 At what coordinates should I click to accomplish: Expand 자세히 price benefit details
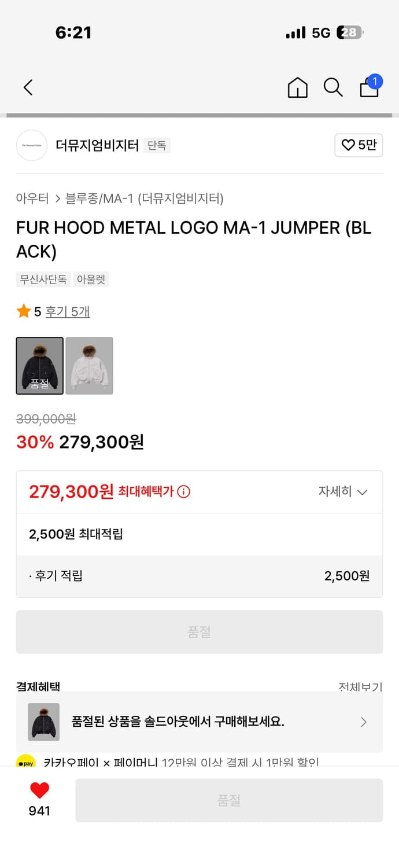tap(343, 491)
